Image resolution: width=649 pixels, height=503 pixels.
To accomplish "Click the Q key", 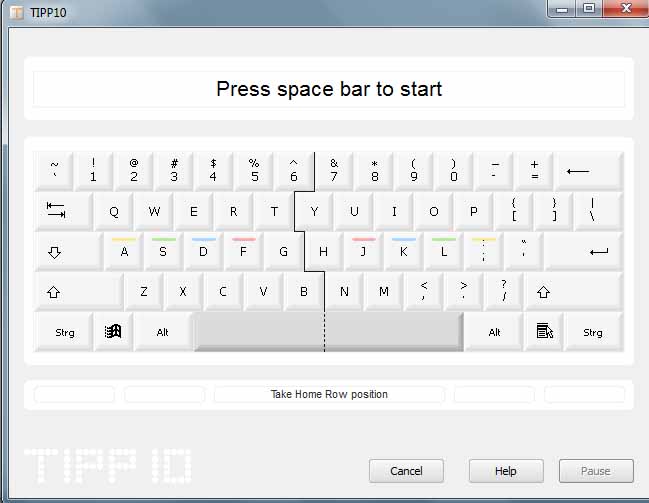I will 114,211.
